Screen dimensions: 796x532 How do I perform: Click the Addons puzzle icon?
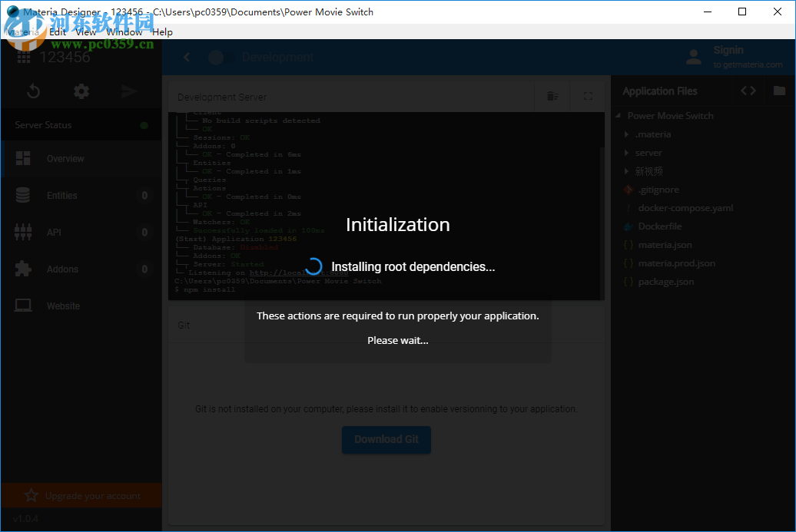click(x=23, y=269)
